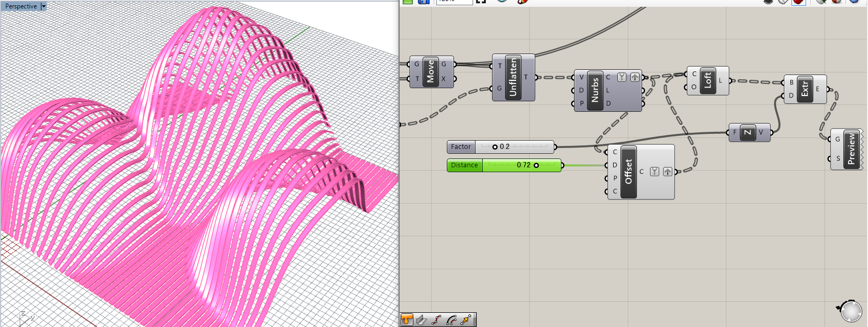This screenshot has width=868, height=327.
Task: Click the Offset curve component
Action: tap(628, 172)
